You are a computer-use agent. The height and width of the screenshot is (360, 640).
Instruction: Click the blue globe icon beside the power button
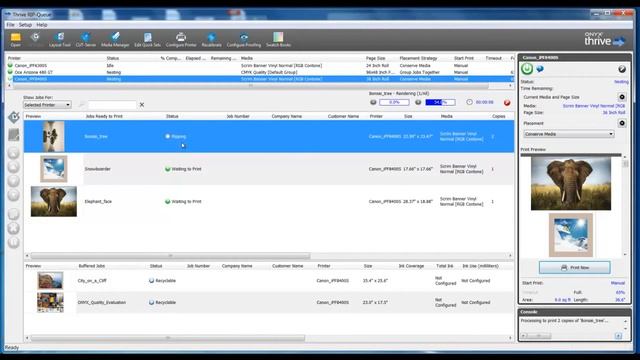(540, 69)
